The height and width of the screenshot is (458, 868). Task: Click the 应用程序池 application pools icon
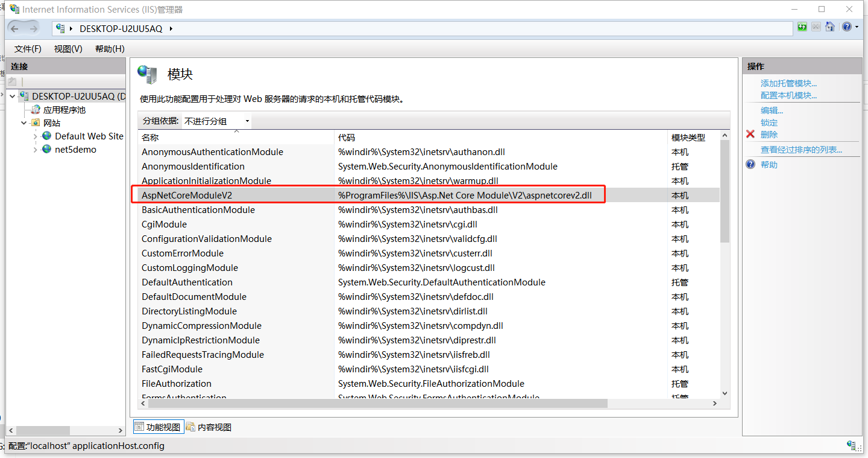pyautogui.click(x=36, y=110)
